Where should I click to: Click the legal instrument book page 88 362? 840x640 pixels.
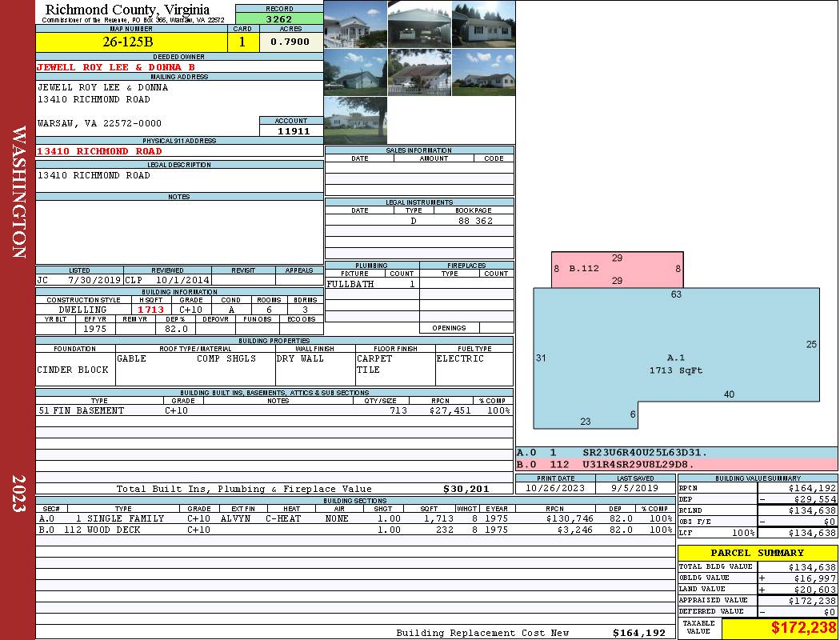474,221
